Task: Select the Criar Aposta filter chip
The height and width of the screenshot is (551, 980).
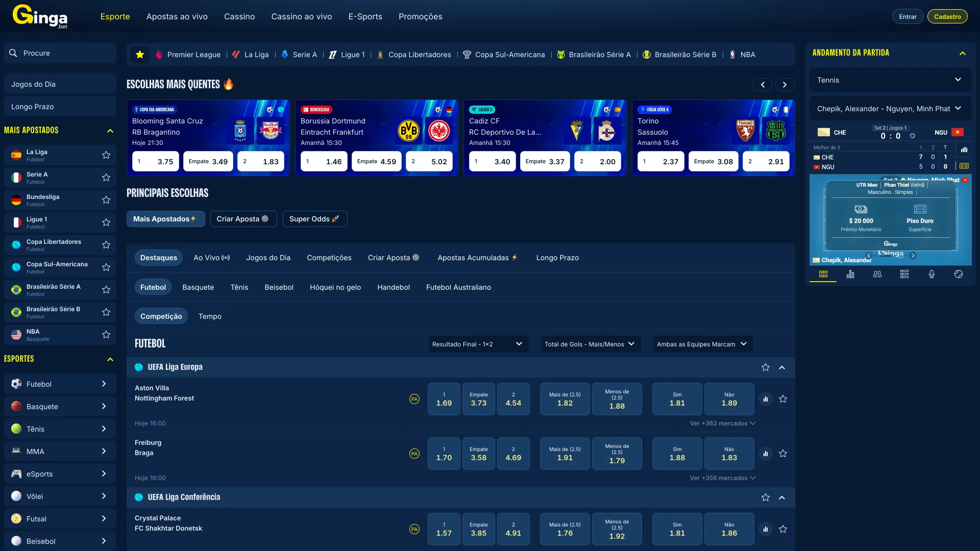Action: point(243,219)
